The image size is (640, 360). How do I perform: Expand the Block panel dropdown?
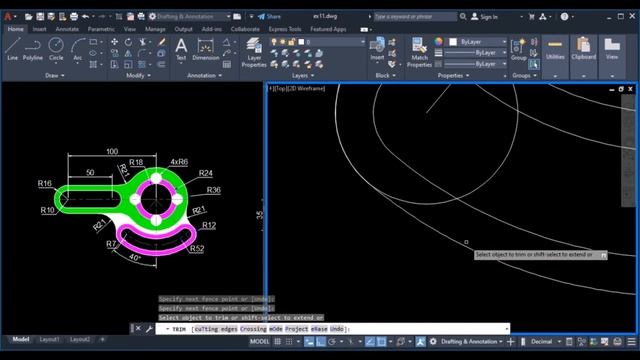[385, 76]
